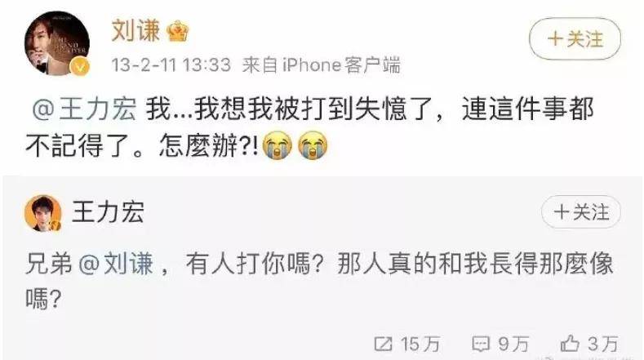Follow 刘谦 with the top 关注 button
The image size is (644, 360).
point(575,39)
